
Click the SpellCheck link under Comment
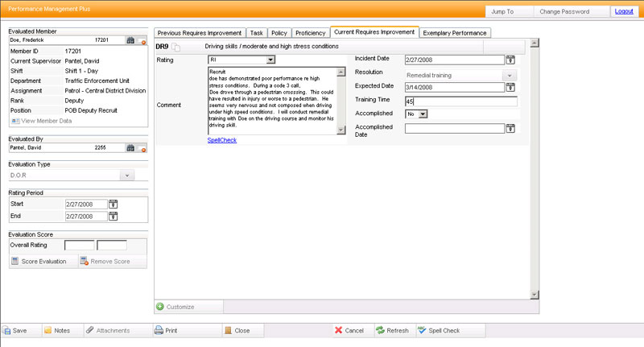pos(222,140)
